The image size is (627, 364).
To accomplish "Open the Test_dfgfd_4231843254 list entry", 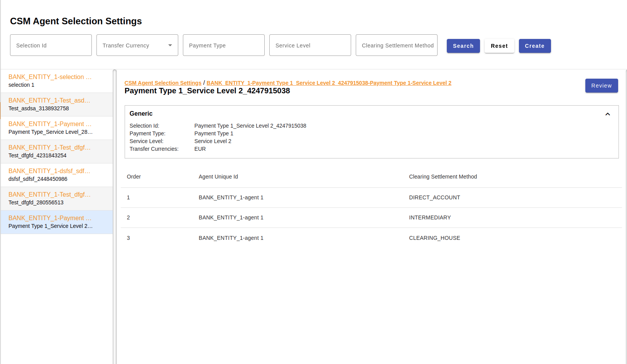I will (x=56, y=152).
